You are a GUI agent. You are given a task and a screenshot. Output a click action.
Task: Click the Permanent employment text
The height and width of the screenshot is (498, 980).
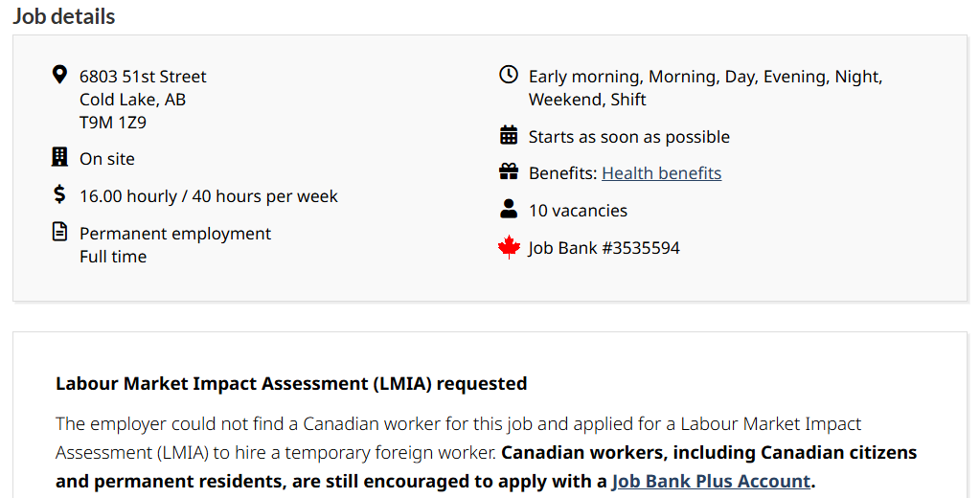coord(175,234)
